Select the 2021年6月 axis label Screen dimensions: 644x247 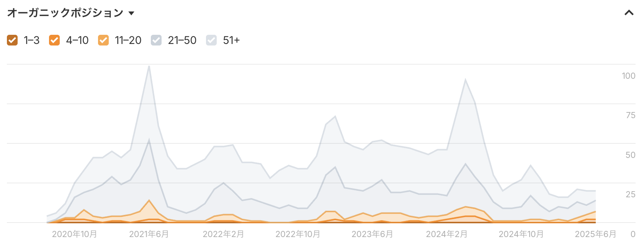(x=149, y=234)
